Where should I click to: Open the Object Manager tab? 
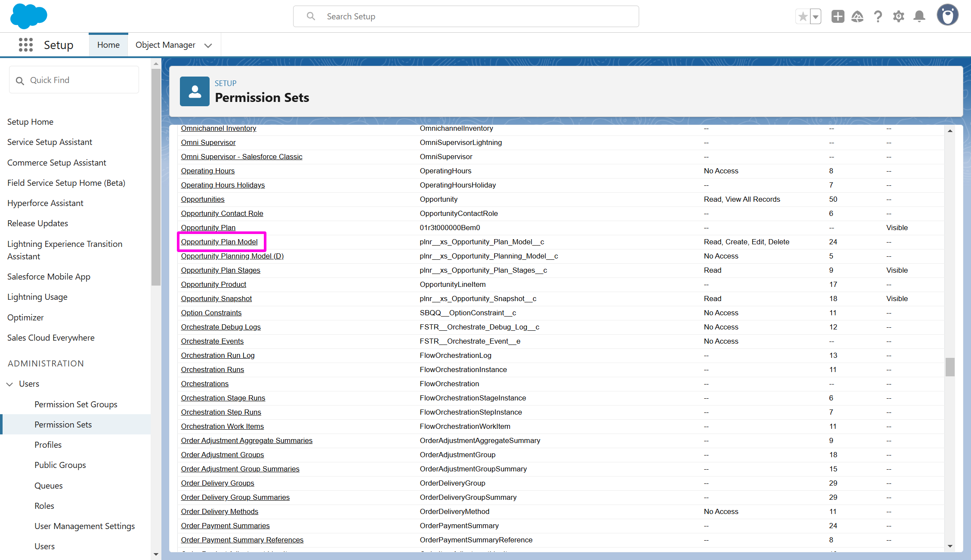click(165, 45)
